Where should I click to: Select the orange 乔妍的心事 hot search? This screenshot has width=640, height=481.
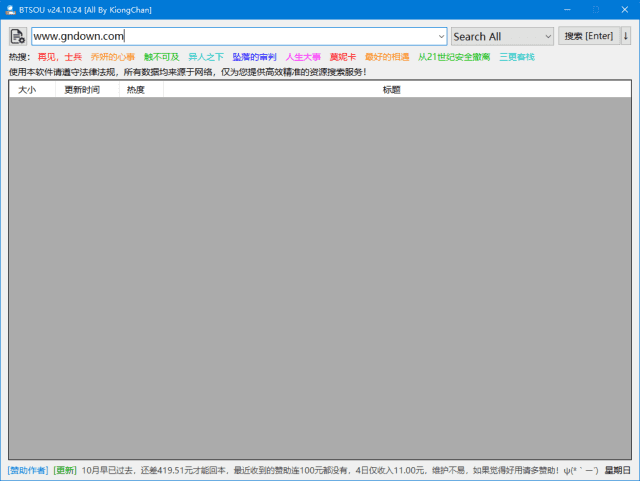click(113, 57)
